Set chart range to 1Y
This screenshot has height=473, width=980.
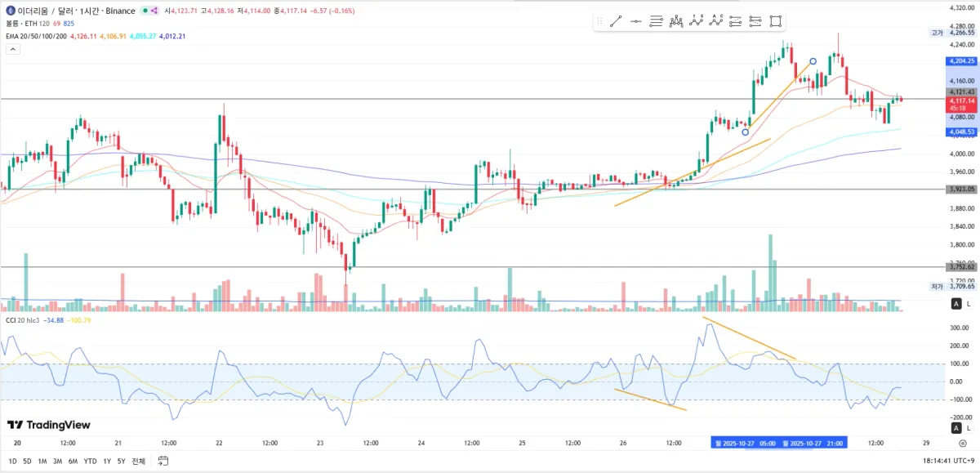point(107,461)
